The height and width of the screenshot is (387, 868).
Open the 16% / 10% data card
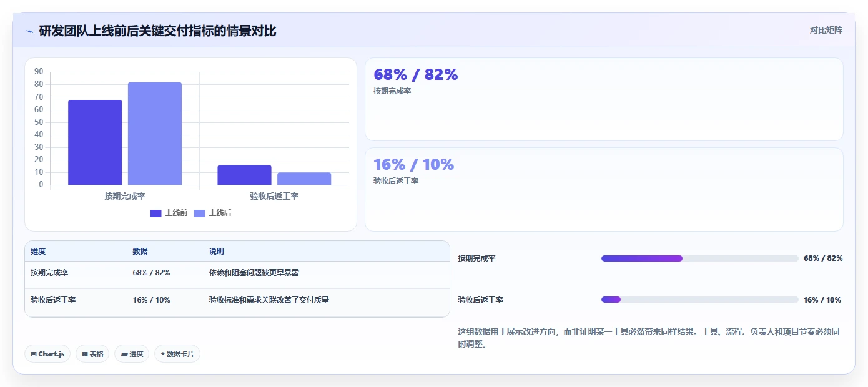(604, 189)
